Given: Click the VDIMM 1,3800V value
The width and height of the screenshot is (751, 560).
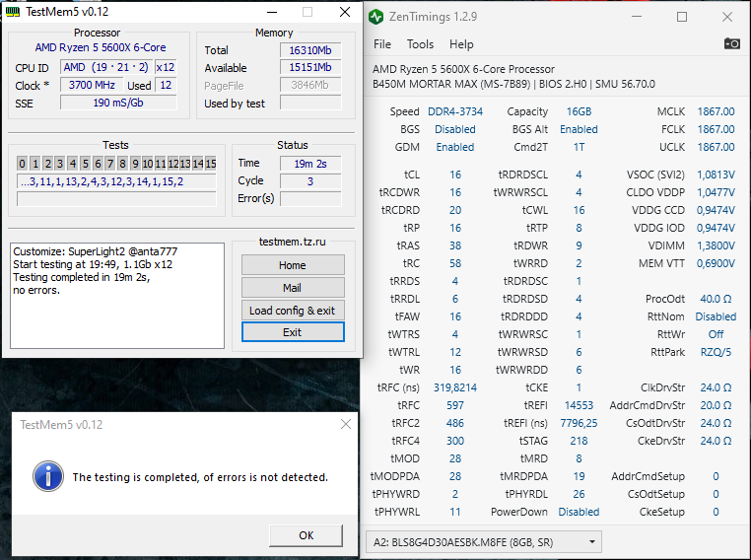Looking at the screenshot, I should pyautogui.click(x=716, y=245).
